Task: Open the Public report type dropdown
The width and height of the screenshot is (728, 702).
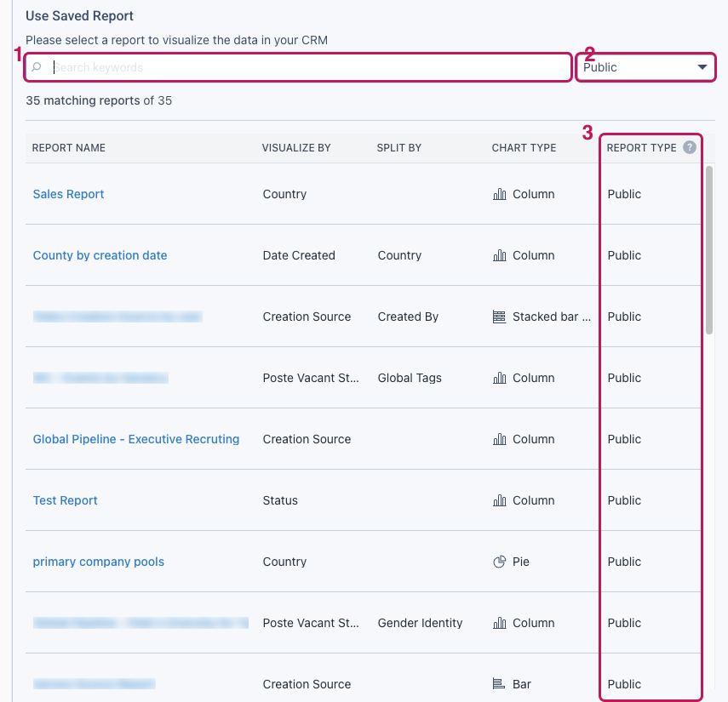Action: (645, 67)
